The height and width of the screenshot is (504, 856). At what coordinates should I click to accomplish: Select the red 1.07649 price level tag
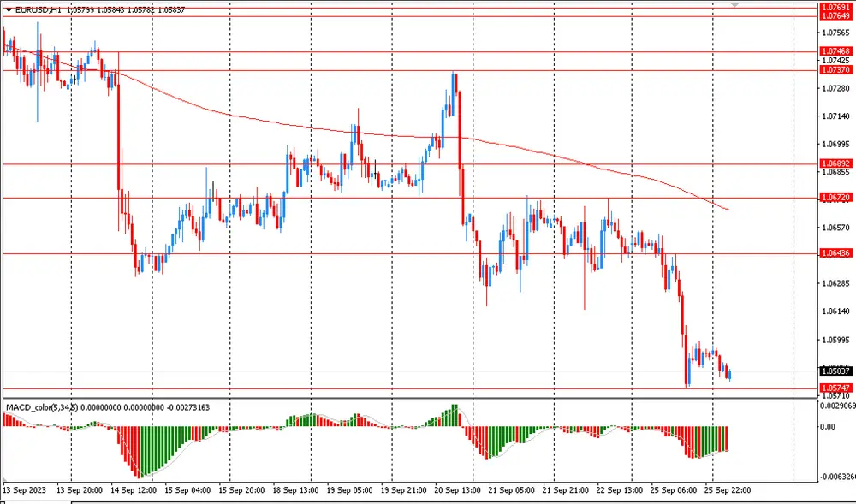click(835, 16)
